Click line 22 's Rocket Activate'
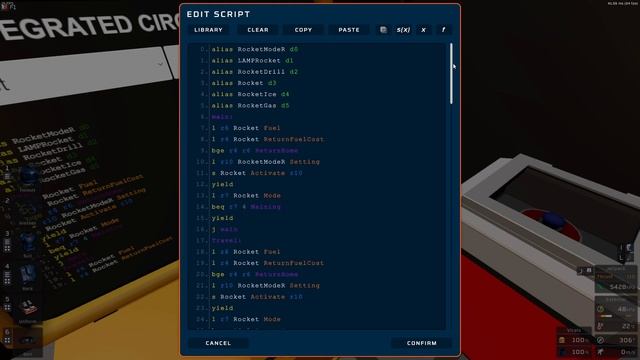The width and height of the screenshot is (640, 360). [257, 297]
